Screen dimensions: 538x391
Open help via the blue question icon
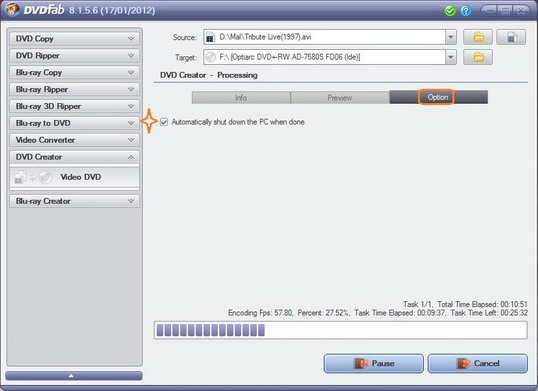point(466,11)
